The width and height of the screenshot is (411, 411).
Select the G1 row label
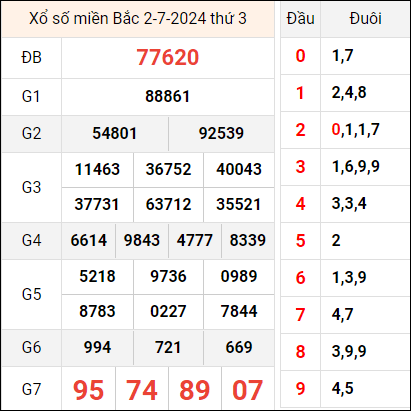(x=31, y=96)
